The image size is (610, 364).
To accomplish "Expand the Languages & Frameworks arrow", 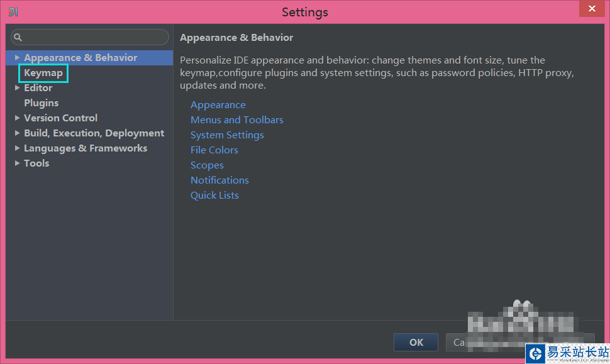I will 18,148.
